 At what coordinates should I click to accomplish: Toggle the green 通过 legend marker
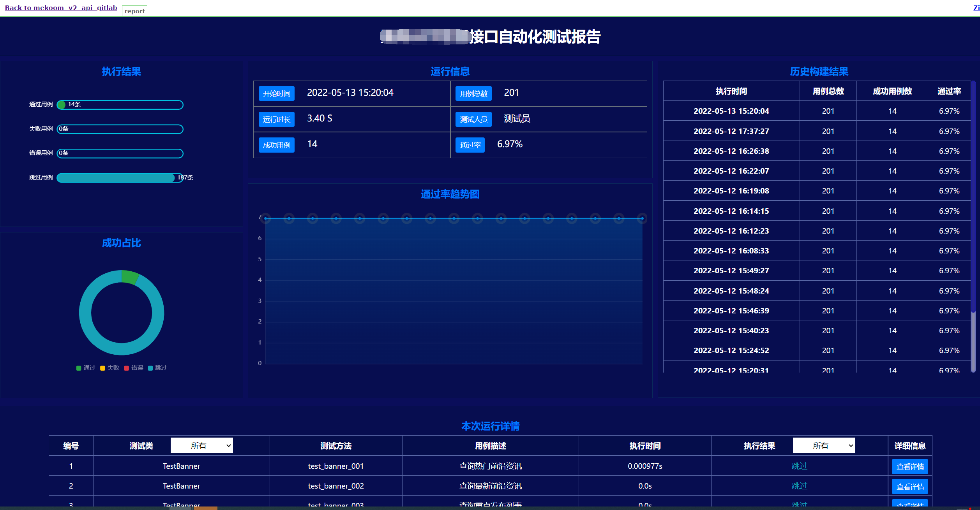(x=79, y=368)
